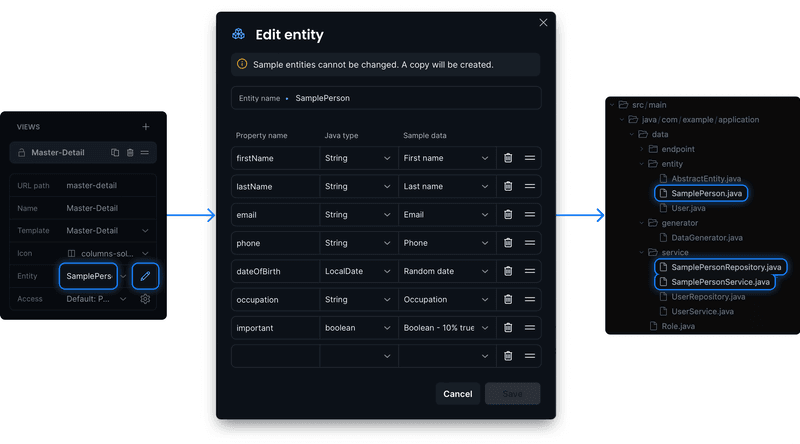Click reorder handle in empty last row

530,356
